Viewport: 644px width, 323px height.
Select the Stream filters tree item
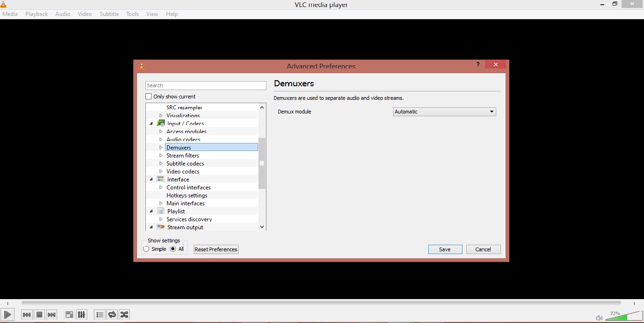(182, 156)
